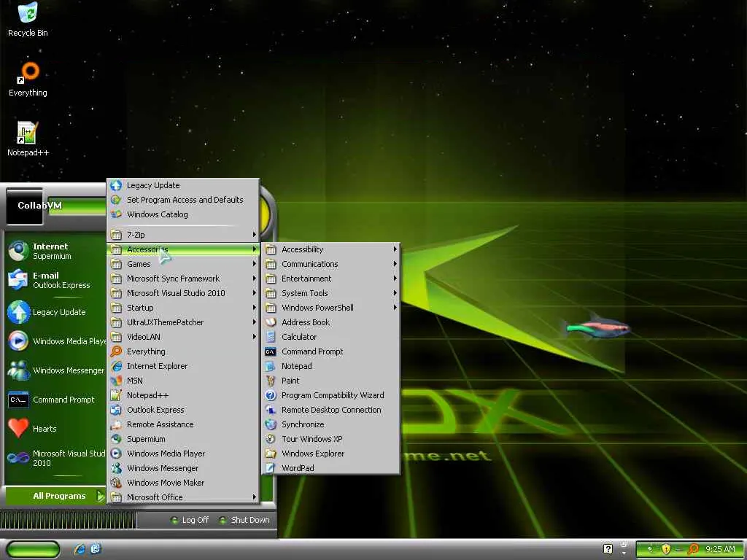Launch Calculator from Accessories menu

click(x=331, y=337)
